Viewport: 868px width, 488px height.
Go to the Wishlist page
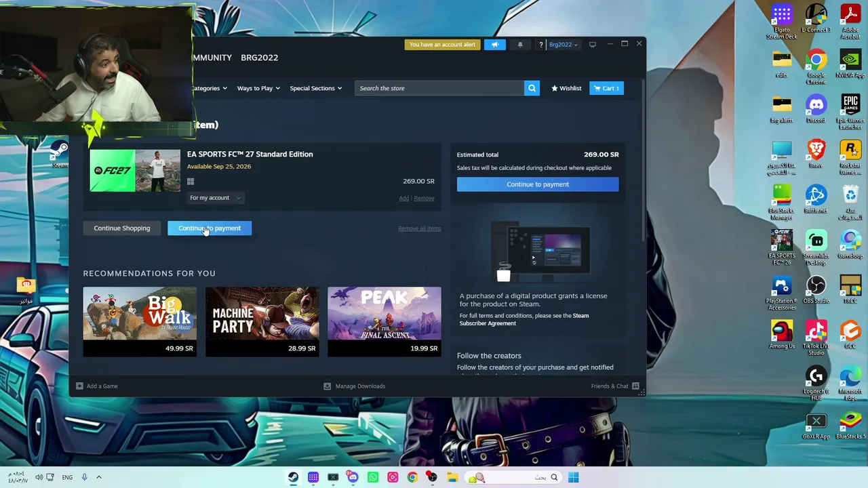(x=566, y=88)
